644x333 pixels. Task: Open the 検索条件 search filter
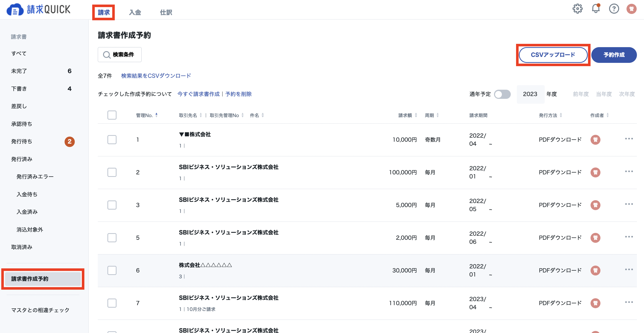120,54
